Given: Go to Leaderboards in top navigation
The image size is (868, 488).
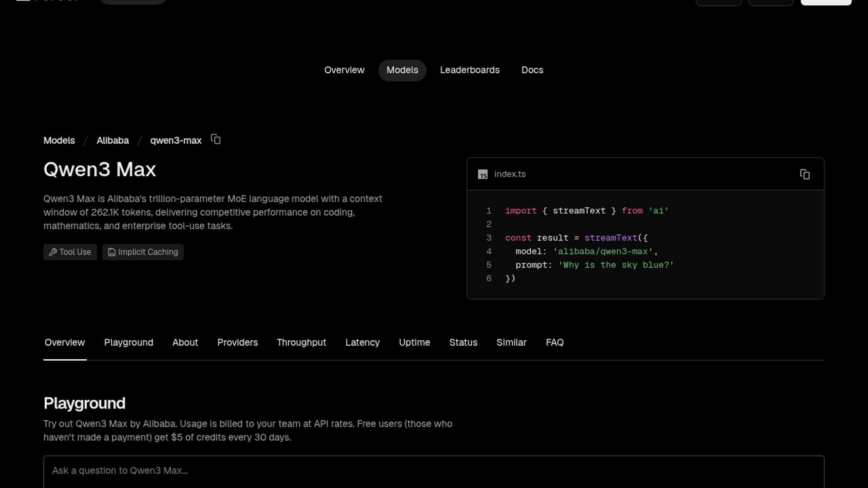Looking at the screenshot, I should (470, 70).
